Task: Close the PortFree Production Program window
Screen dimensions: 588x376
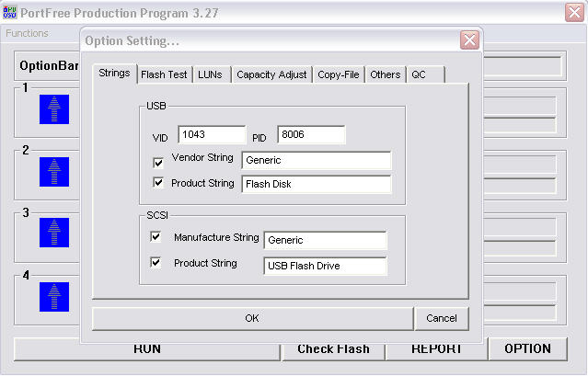Action: pyautogui.click(x=574, y=13)
